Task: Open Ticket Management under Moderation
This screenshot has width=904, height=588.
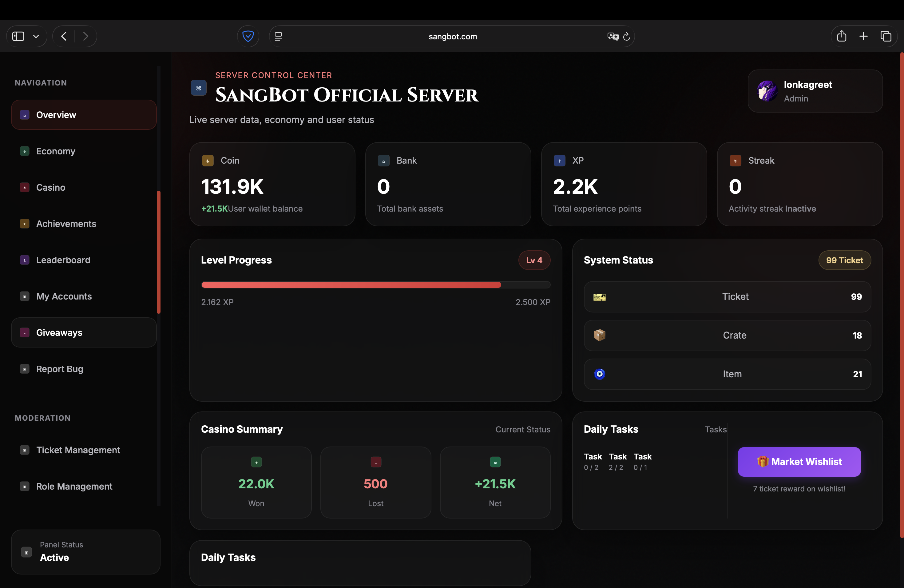Action: pyautogui.click(x=78, y=450)
